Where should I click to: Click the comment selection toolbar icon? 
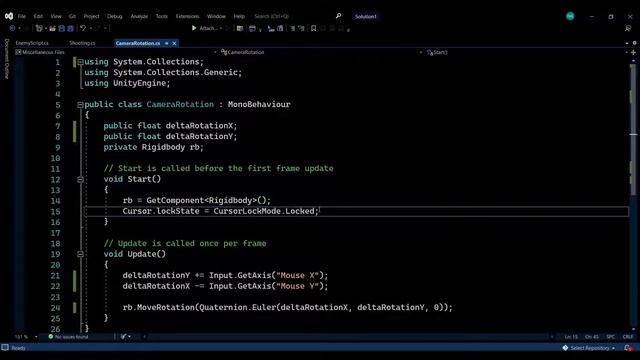tap(301, 28)
